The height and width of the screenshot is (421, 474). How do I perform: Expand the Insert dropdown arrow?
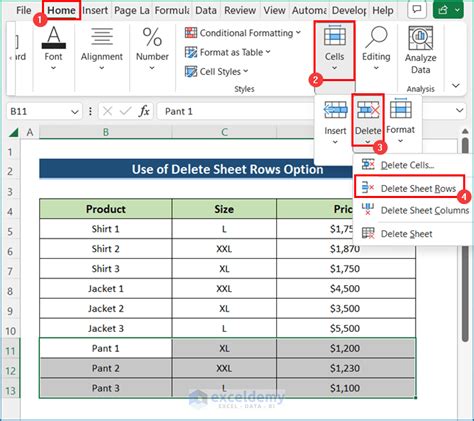(335, 142)
